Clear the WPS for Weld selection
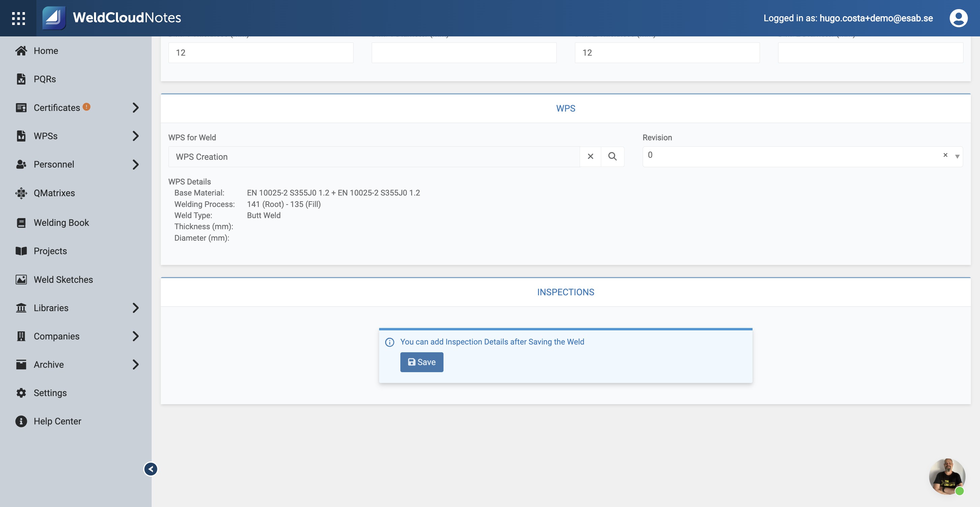 point(590,156)
